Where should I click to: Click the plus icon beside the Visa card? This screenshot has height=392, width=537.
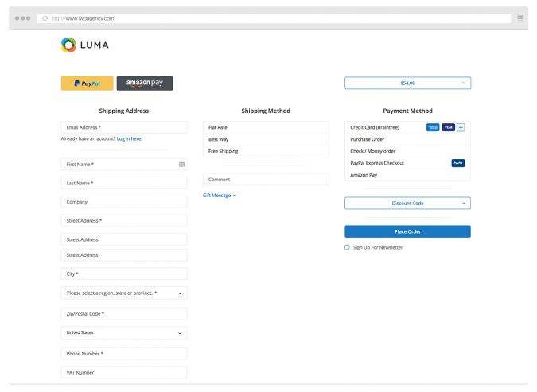pyautogui.click(x=461, y=127)
